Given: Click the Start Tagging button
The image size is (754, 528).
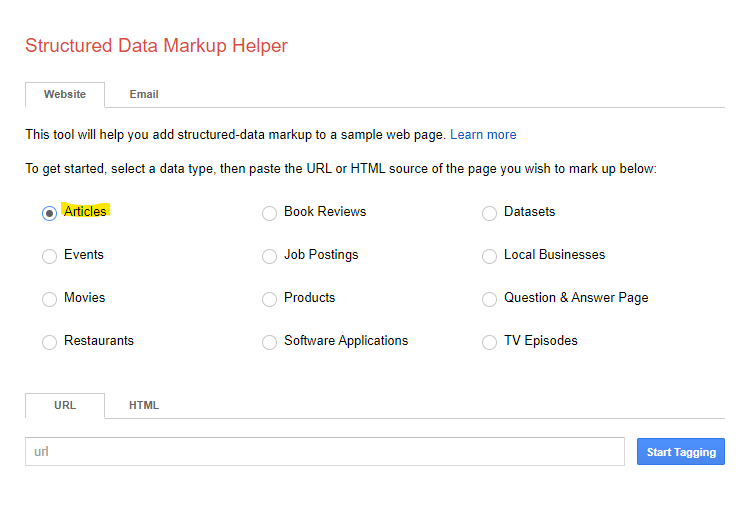Looking at the screenshot, I should click(680, 452).
